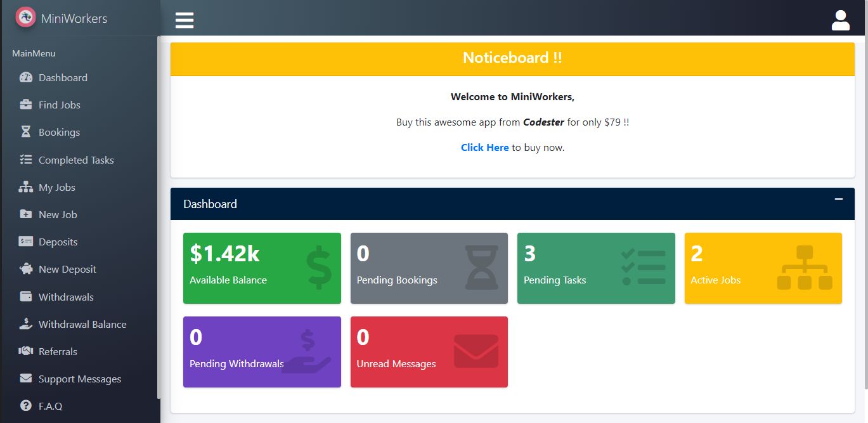Click the MiniWorkers logo icon
868x423 pixels.
[x=25, y=18]
